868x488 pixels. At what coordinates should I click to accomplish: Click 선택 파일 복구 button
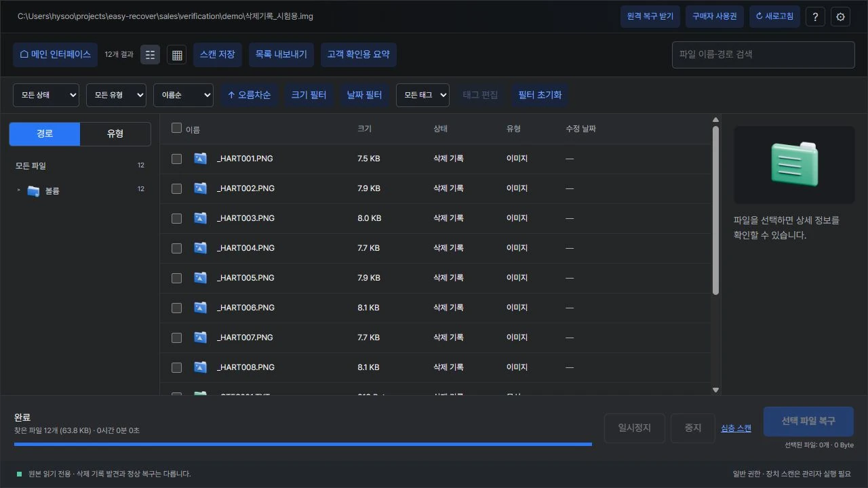point(808,422)
